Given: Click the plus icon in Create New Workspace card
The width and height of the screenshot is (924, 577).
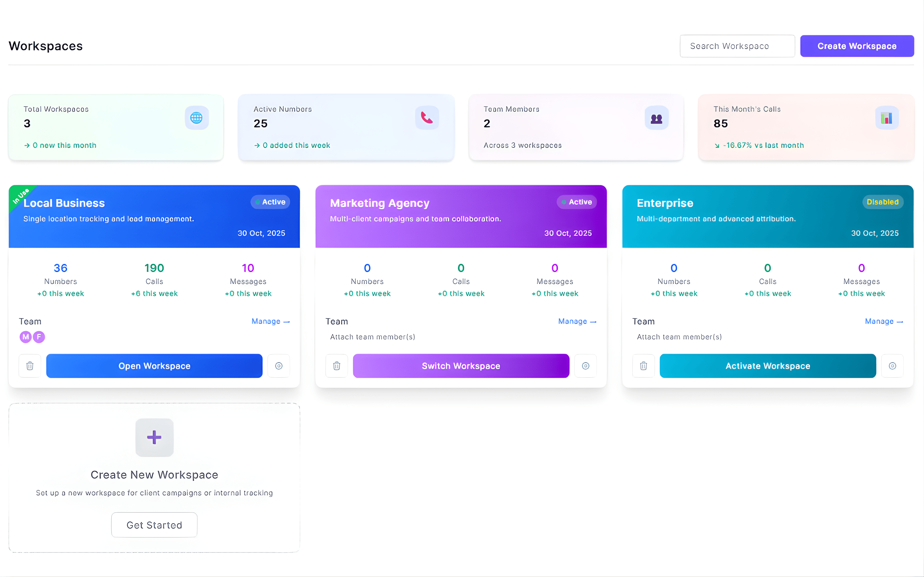Looking at the screenshot, I should (154, 437).
